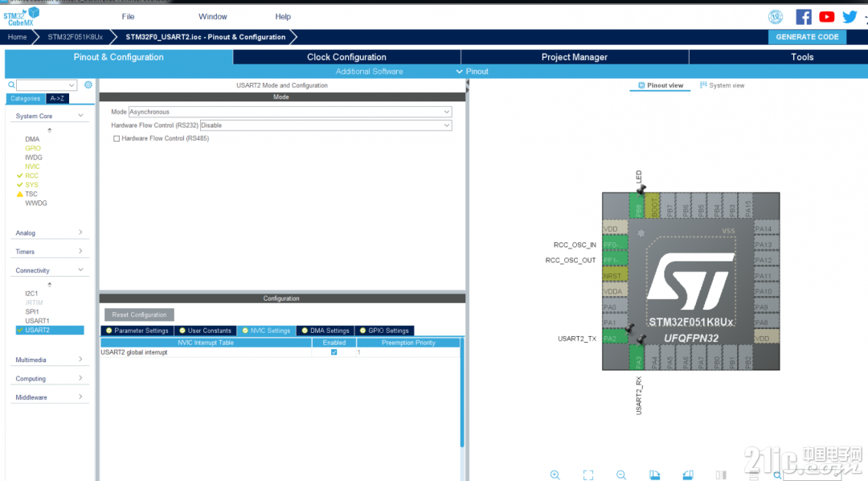Open the GPIO Settings tab
This screenshot has width=868, height=481.
point(384,331)
